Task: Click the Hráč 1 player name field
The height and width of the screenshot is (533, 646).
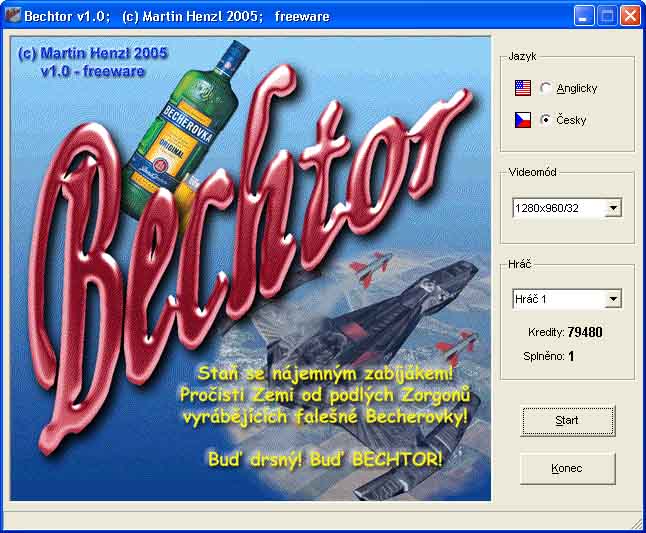Action: tap(557, 299)
